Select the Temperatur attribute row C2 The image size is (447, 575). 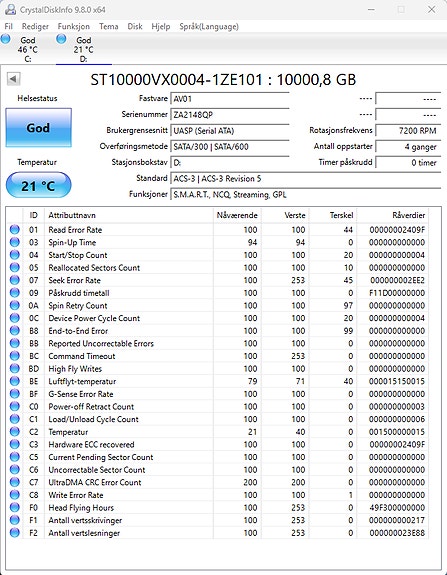(x=217, y=432)
